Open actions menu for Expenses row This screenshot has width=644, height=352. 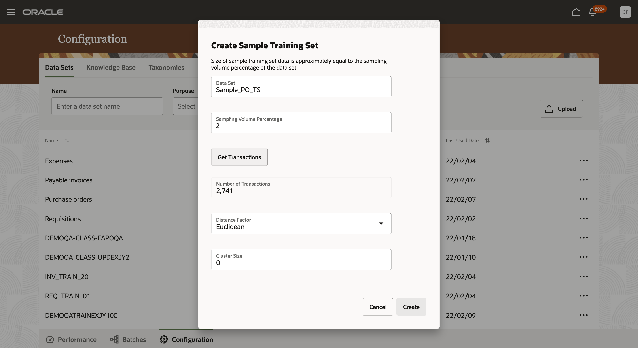pos(583,161)
